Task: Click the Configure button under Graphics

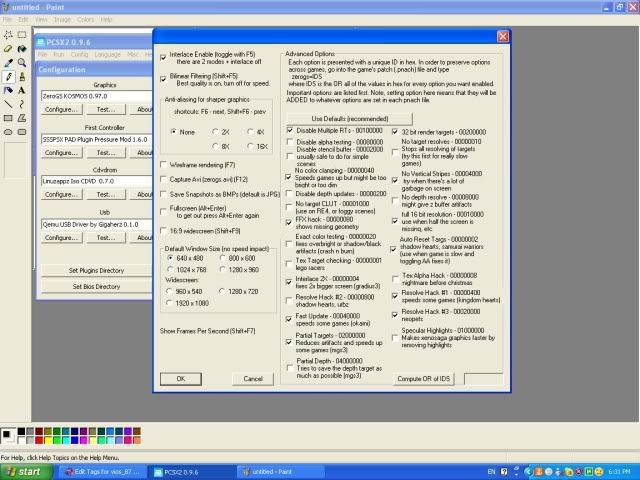Action: 62,109
